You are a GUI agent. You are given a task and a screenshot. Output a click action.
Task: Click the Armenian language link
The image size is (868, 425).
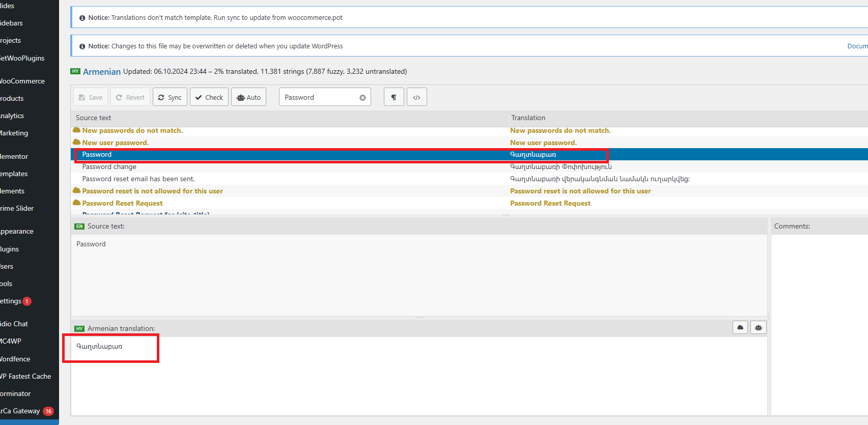(102, 72)
